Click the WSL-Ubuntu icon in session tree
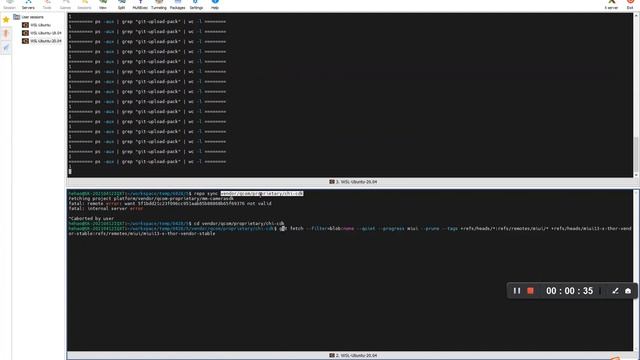This screenshot has height=360, width=640. click(25, 25)
